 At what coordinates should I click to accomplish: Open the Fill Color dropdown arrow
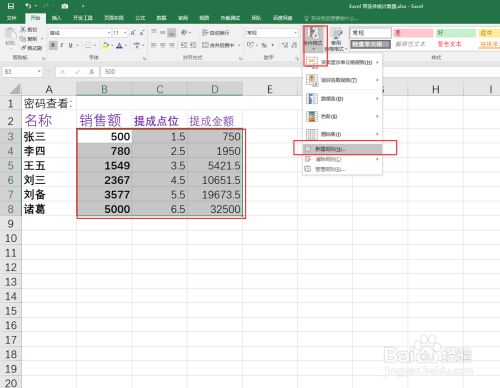click(x=112, y=45)
